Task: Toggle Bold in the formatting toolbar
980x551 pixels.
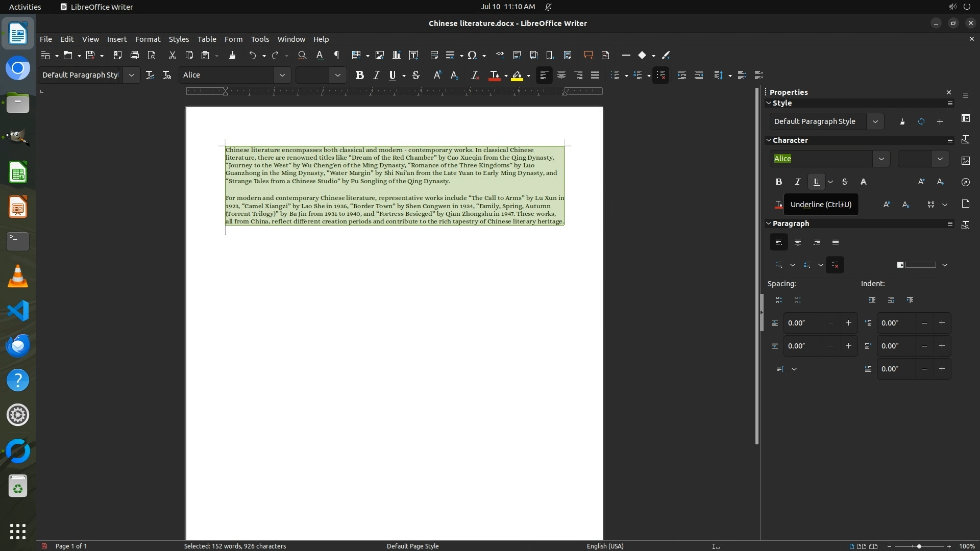Action: (359, 75)
